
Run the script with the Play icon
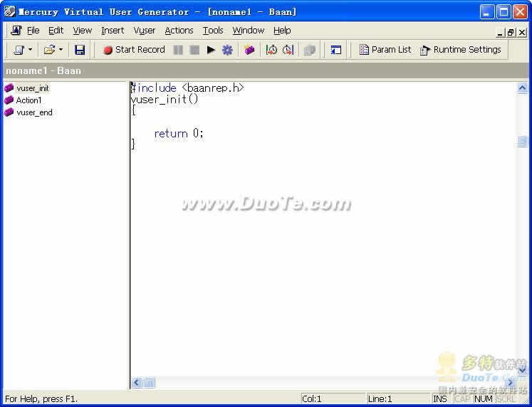click(211, 50)
